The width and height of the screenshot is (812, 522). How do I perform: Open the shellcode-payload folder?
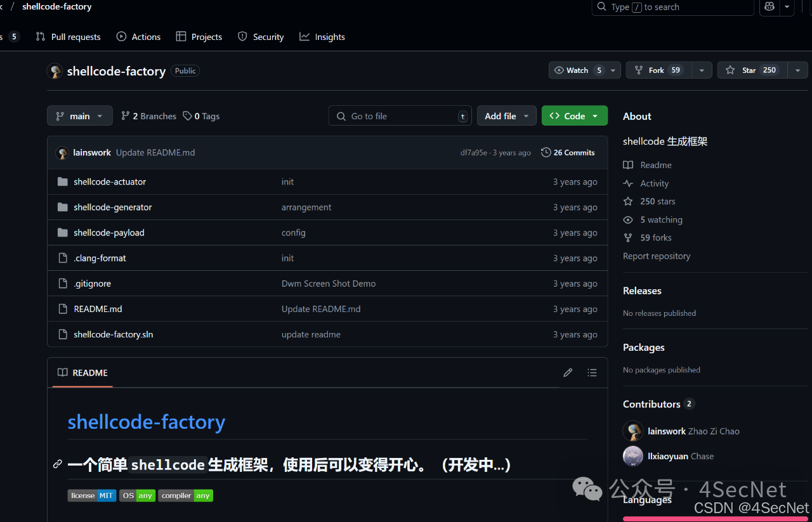[109, 233]
